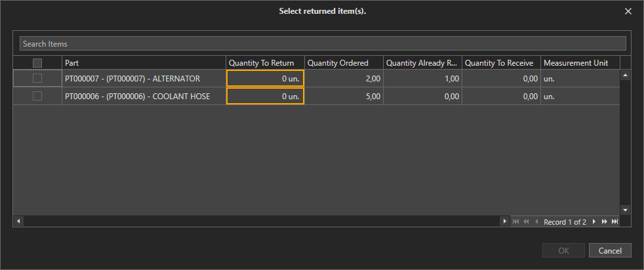Go to the last record in navigator
644x270 pixels.
tap(614, 222)
